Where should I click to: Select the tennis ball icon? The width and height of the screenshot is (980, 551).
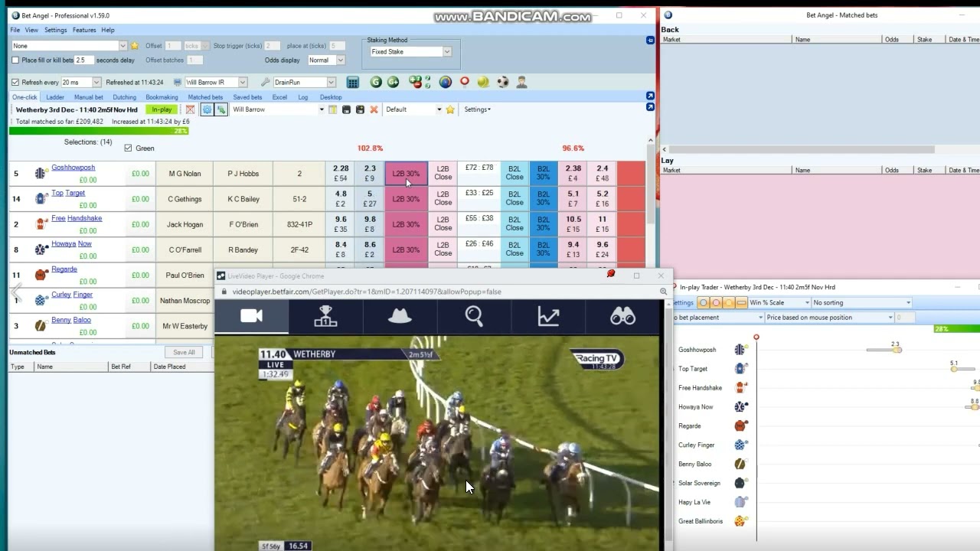pos(483,82)
